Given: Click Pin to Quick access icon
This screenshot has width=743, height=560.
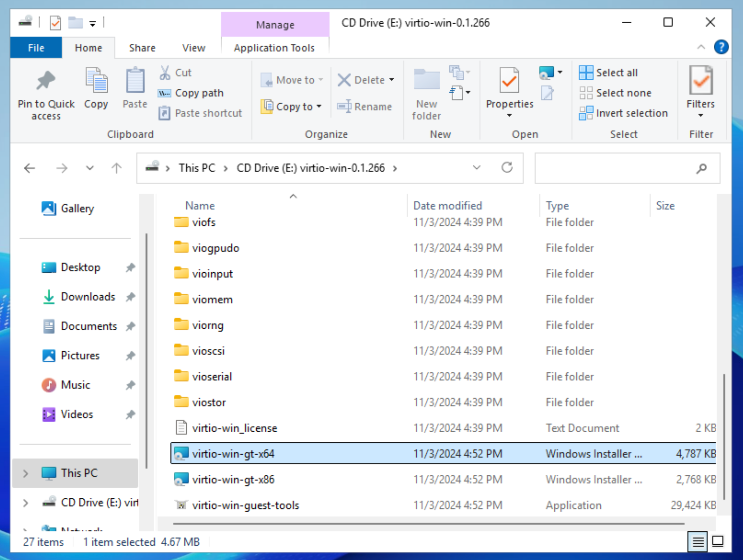Looking at the screenshot, I should click(x=46, y=80).
